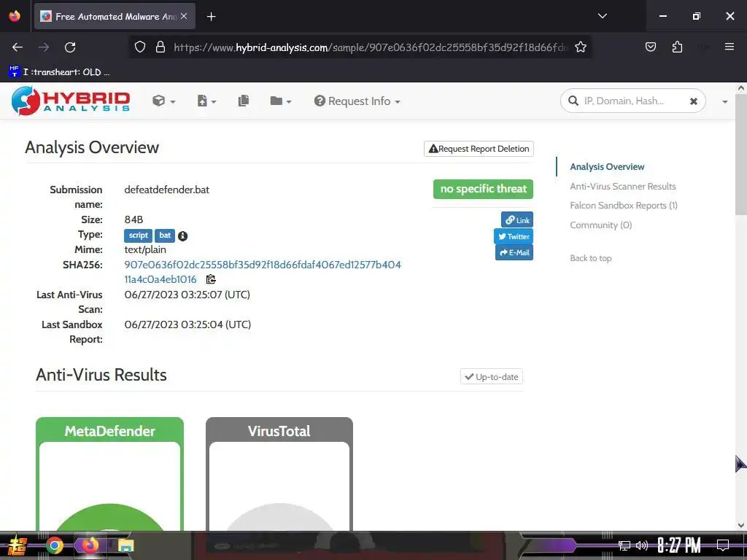This screenshot has height=560, width=747.
Task: Open the folder collections dropdown
Action: 280,101
